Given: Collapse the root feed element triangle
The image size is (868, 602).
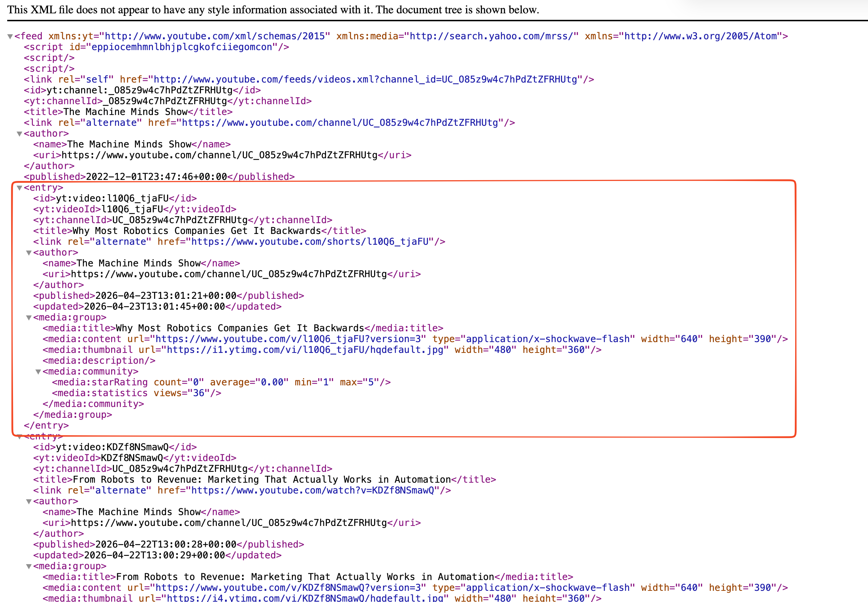Looking at the screenshot, I should 10,36.
